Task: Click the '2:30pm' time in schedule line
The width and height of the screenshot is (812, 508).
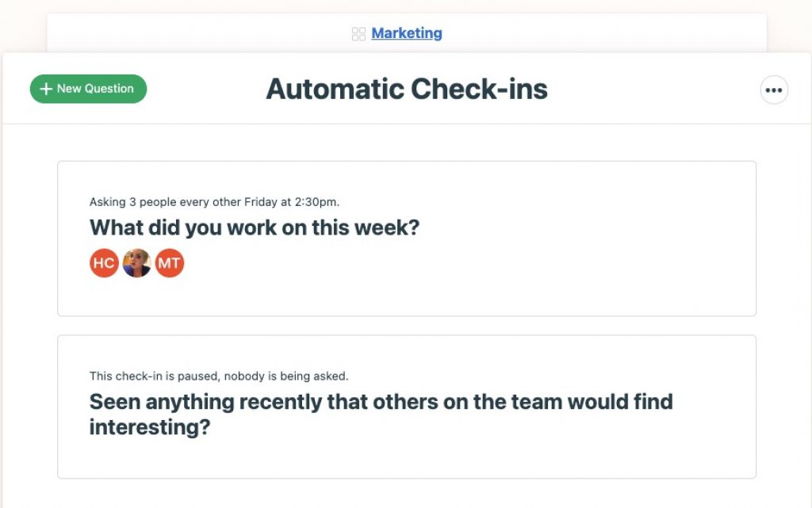Action: click(317, 202)
